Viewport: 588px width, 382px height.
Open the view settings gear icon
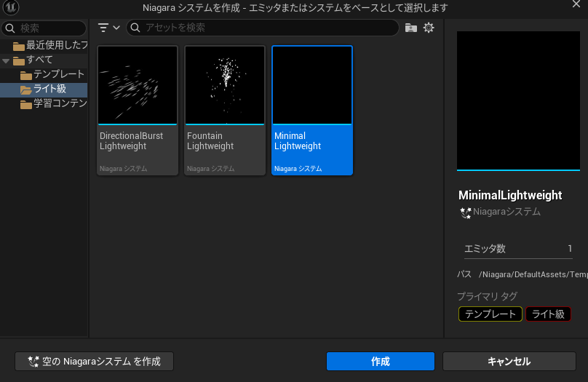coord(429,28)
